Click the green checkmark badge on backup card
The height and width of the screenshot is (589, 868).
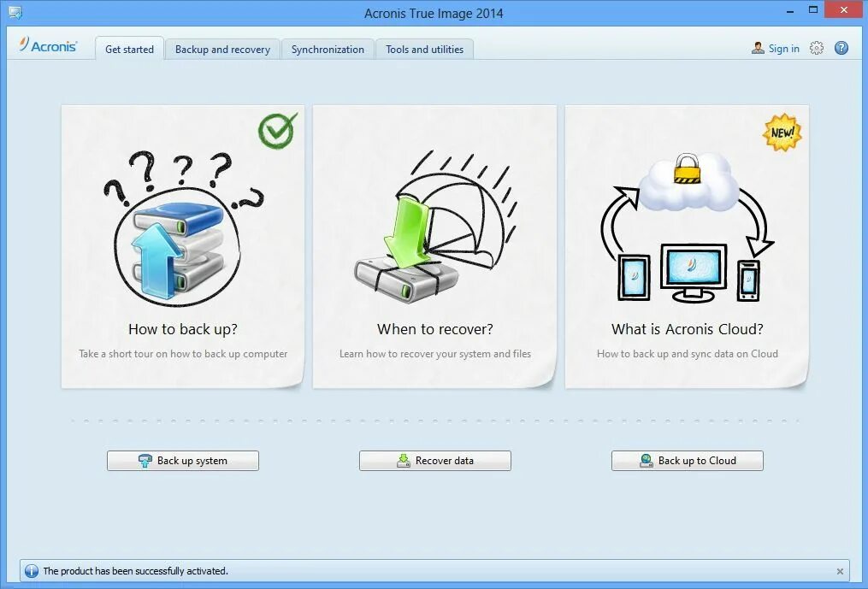277,131
